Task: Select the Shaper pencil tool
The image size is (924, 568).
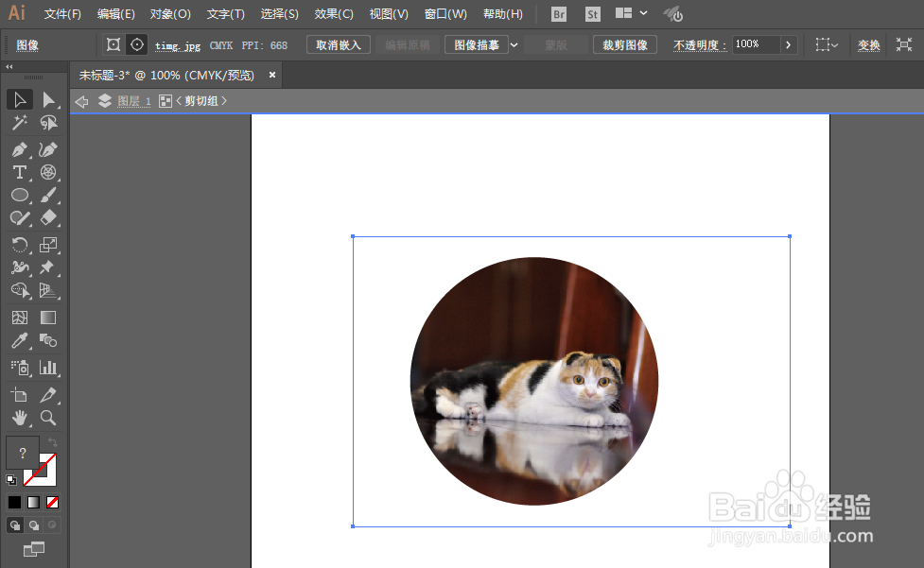Action: 20,217
